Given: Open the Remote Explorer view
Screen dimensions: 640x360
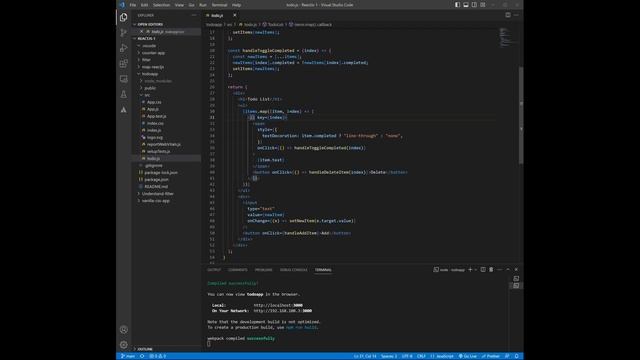Looking at the screenshot, I should (x=124, y=79).
